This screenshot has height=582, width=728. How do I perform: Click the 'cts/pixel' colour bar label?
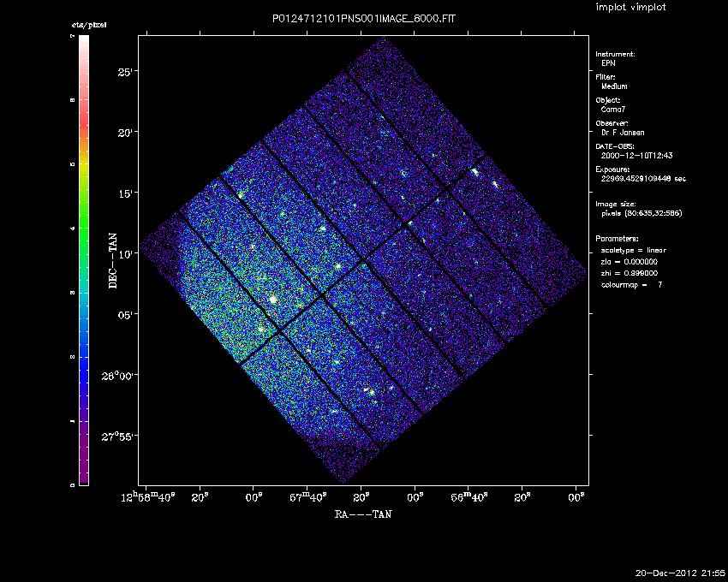click(88, 26)
